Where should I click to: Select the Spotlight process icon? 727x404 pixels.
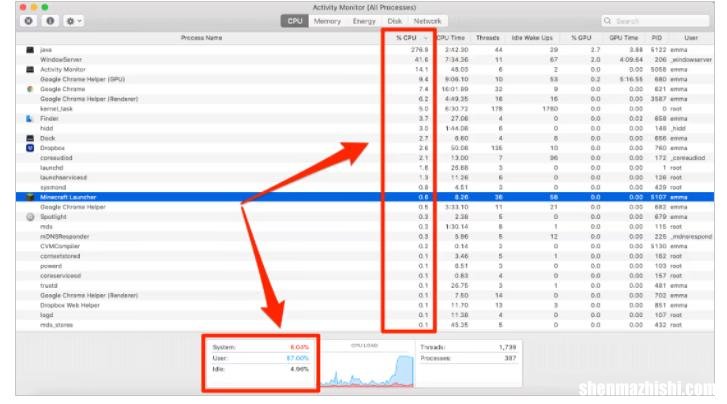click(30, 217)
